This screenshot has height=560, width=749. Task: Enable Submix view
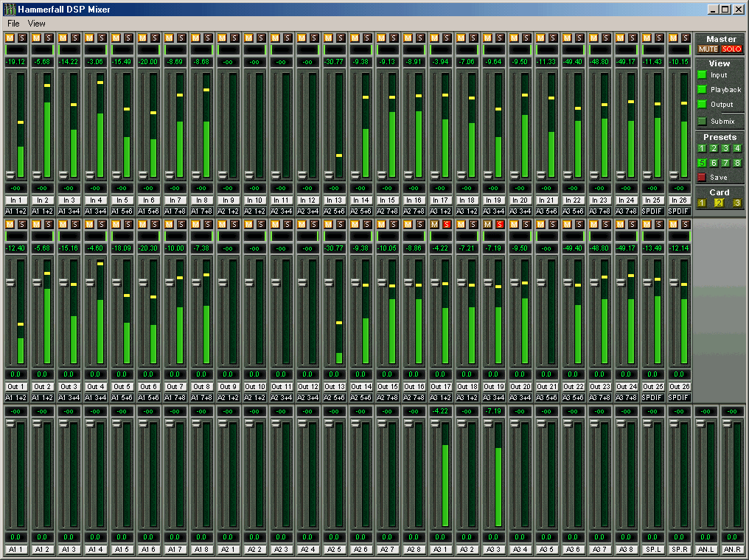coord(702,122)
